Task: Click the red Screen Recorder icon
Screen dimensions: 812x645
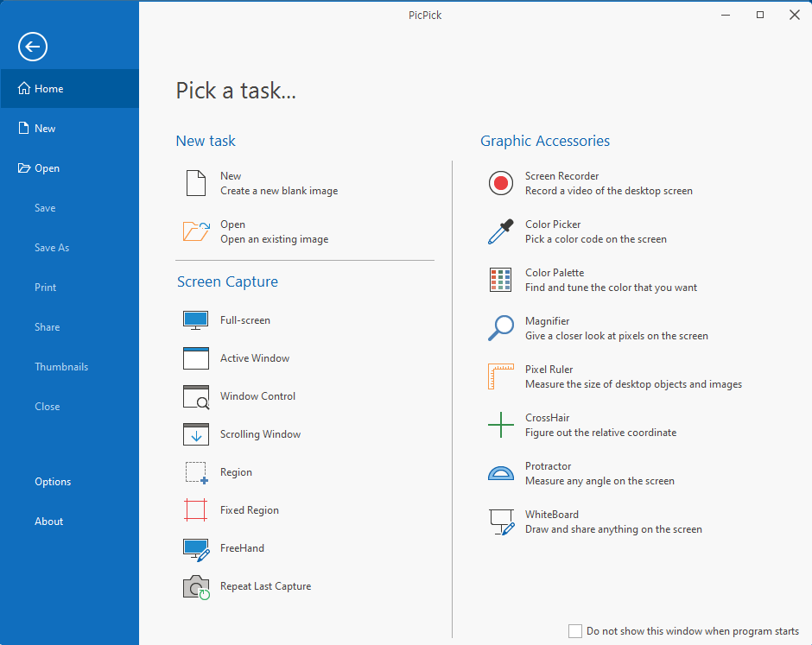Action: tap(501, 183)
